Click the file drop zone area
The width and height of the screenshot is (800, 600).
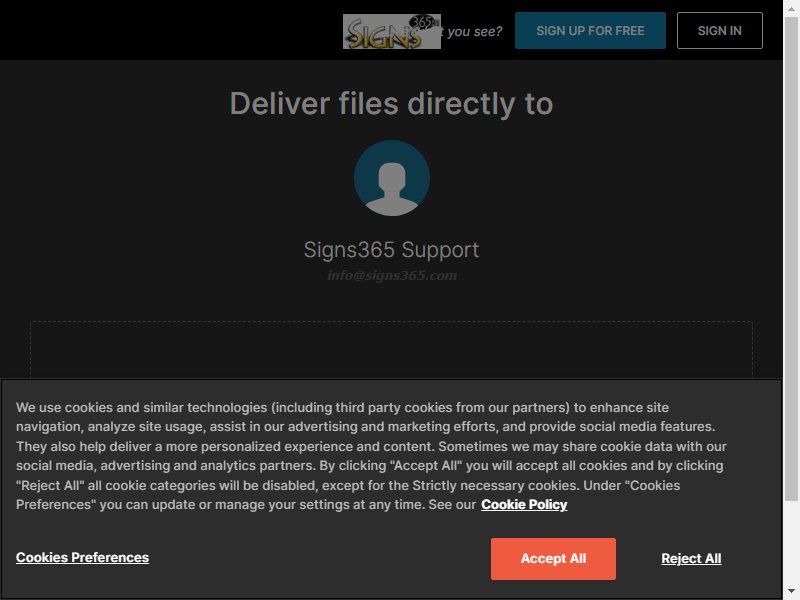click(x=391, y=350)
